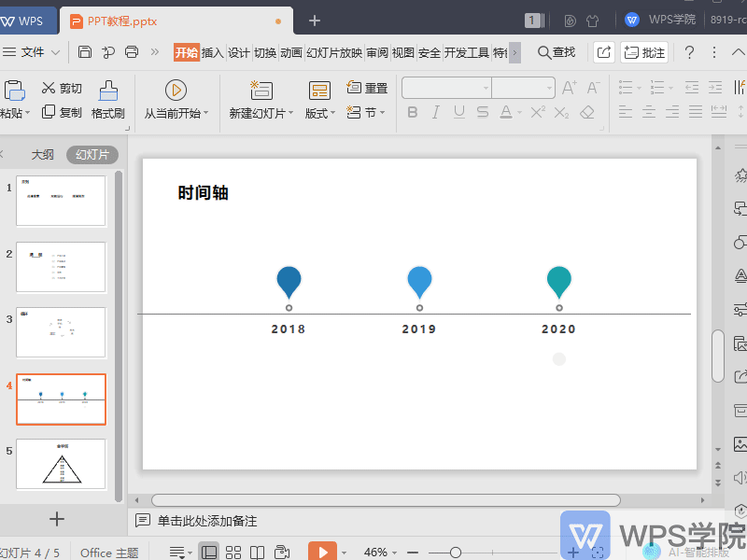This screenshot has width=747, height=560.
Task: Decrease font size with A- icon
Action: click(593, 88)
